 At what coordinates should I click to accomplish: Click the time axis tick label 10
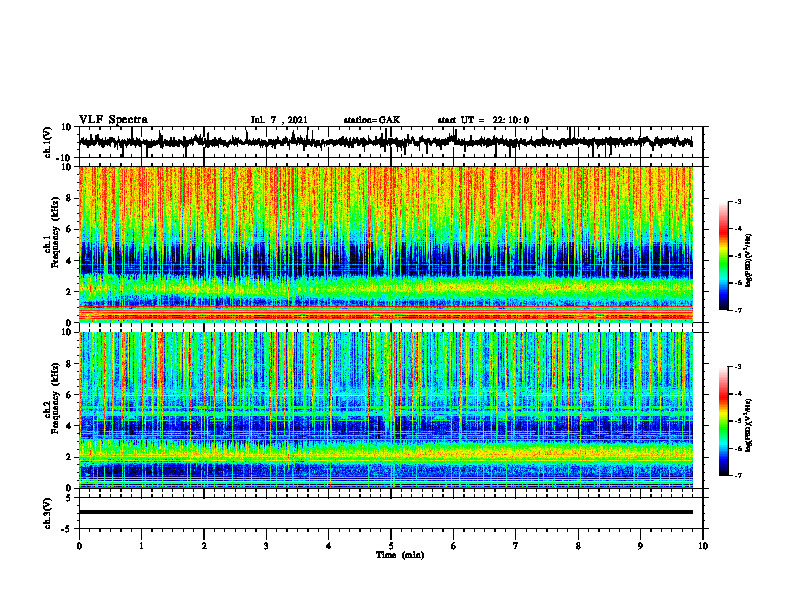click(x=703, y=546)
